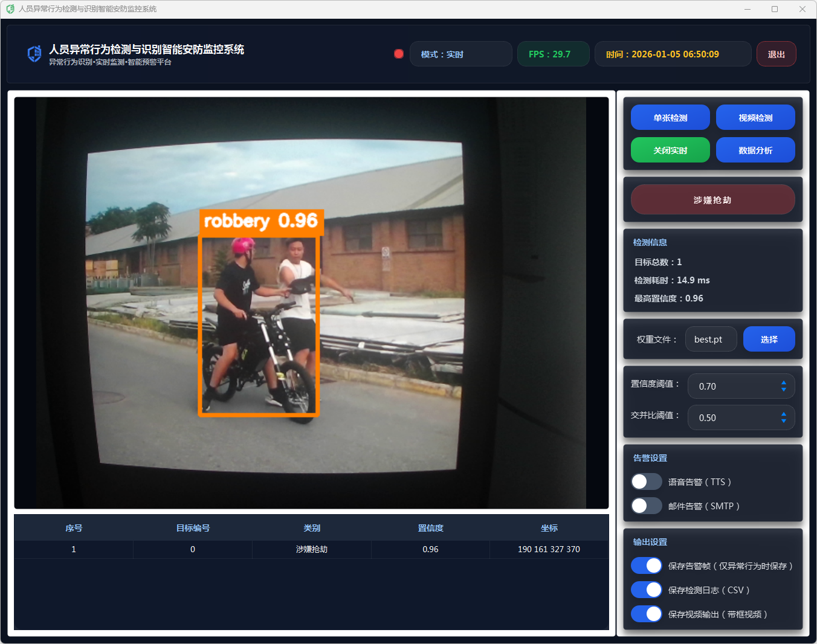This screenshot has height=644, width=817.
Task: Click the 单张检测 single image detection button
Action: coord(670,118)
